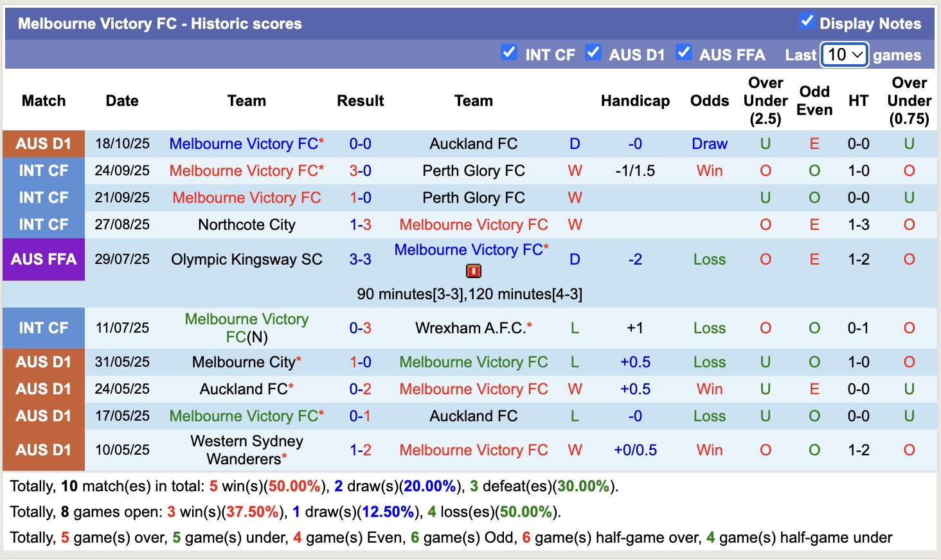
Task: Open the Melbourne City team link
Action: tap(242, 362)
